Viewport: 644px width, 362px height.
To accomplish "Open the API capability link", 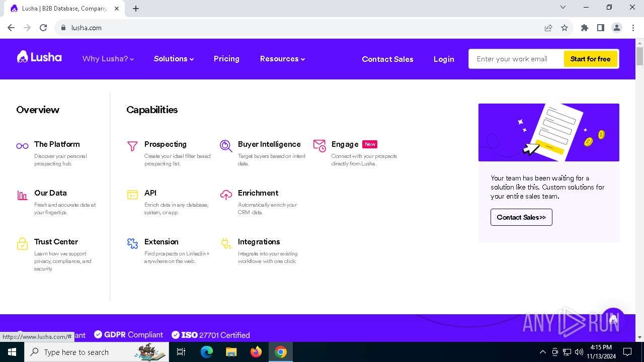I will point(150,193).
